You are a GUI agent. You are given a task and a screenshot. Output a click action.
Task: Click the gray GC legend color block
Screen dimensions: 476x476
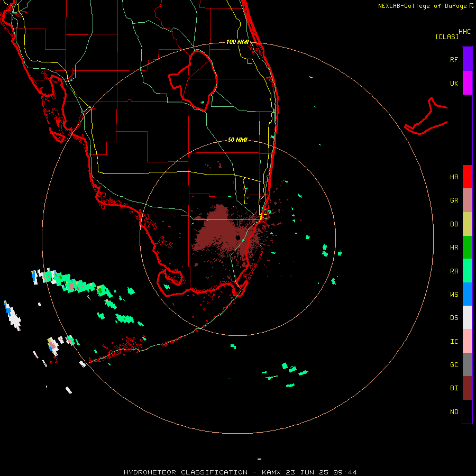coord(467,364)
